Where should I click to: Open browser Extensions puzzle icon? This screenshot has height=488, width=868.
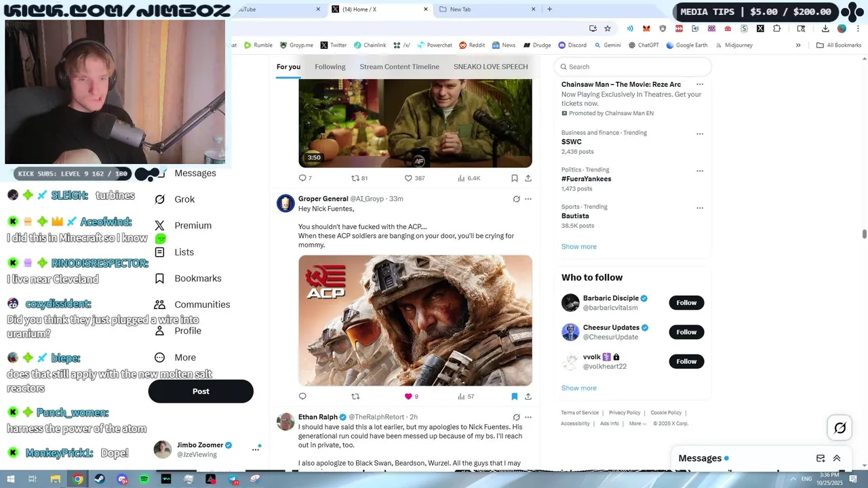coord(776,28)
